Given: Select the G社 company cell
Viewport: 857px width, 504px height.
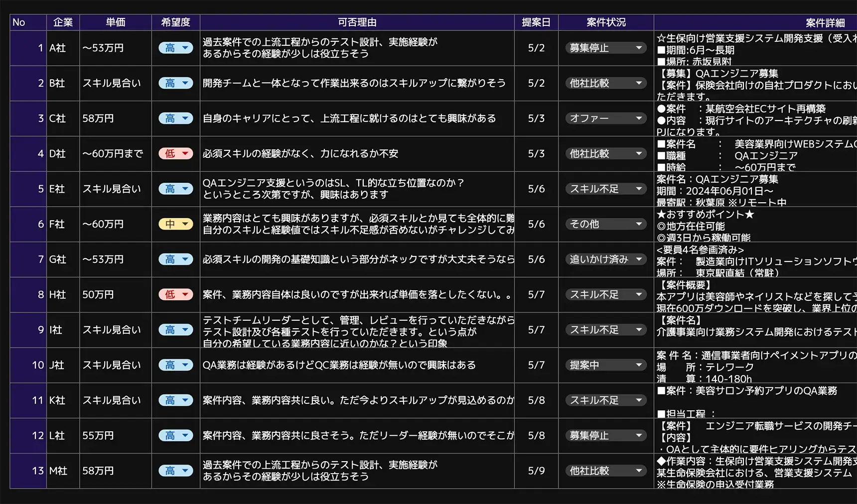Looking at the screenshot, I should point(63,259).
